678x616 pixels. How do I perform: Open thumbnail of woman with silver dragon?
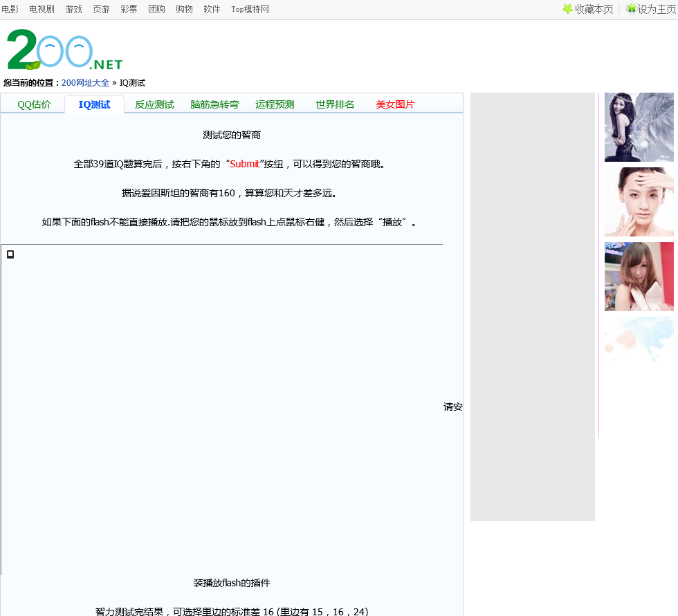point(639,127)
